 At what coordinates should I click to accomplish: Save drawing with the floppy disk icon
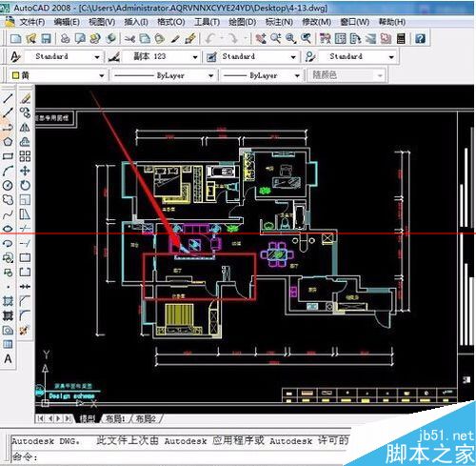point(47,39)
